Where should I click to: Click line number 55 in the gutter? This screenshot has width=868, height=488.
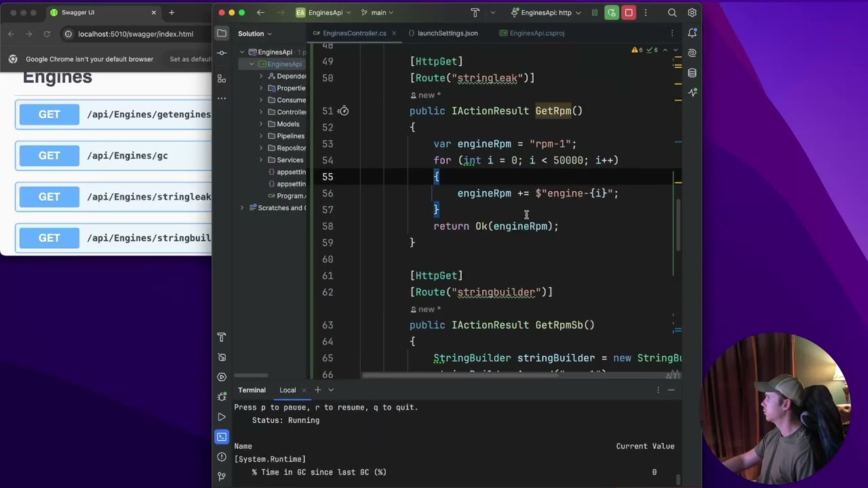327,176
